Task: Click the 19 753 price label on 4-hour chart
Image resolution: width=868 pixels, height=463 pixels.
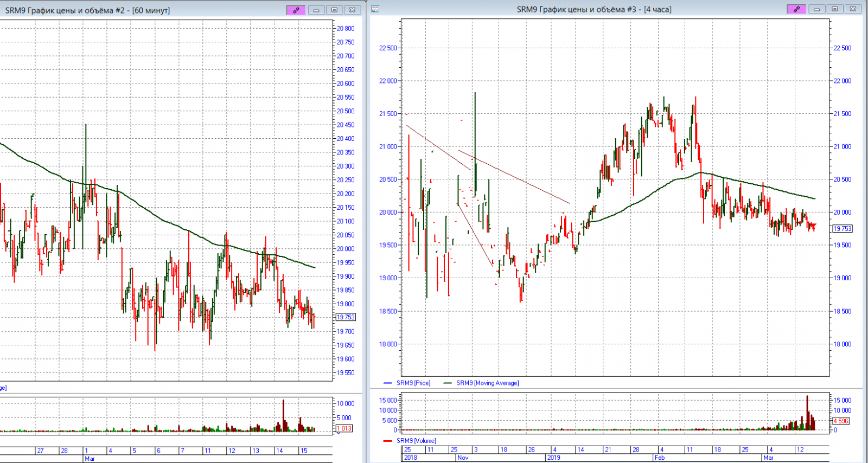Action: pos(842,229)
